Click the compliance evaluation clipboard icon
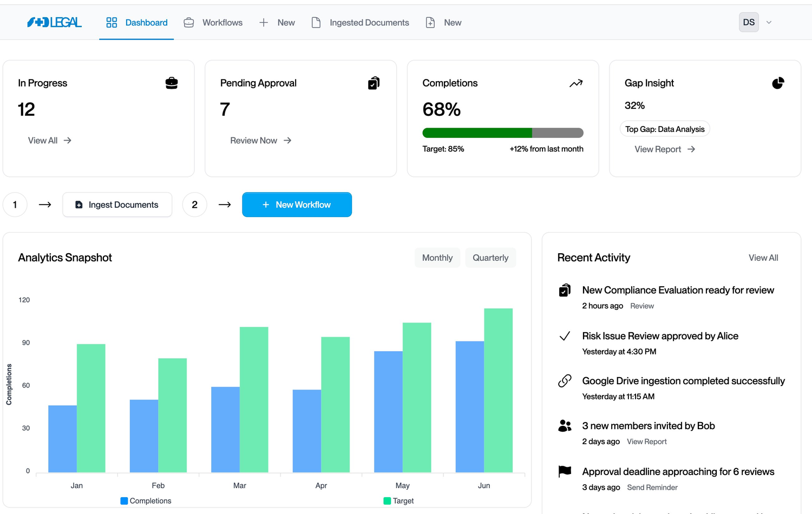Image resolution: width=812 pixels, height=514 pixels. tap(565, 291)
